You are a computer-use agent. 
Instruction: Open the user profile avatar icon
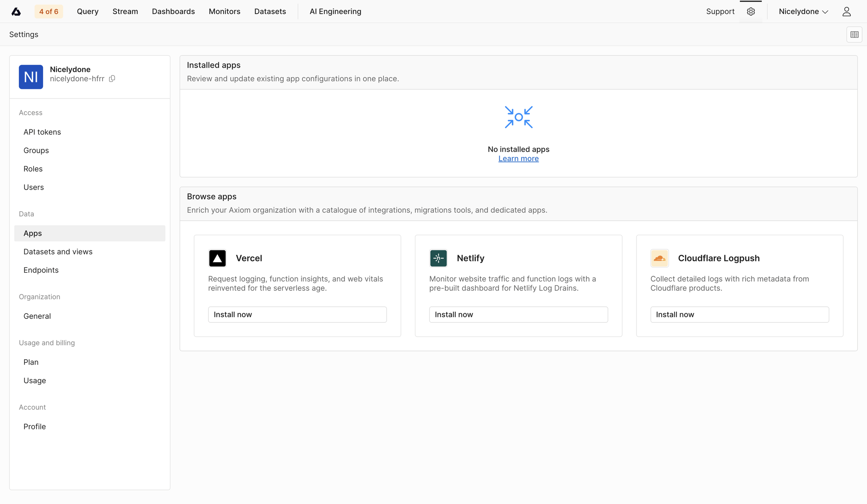tap(846, 12)
